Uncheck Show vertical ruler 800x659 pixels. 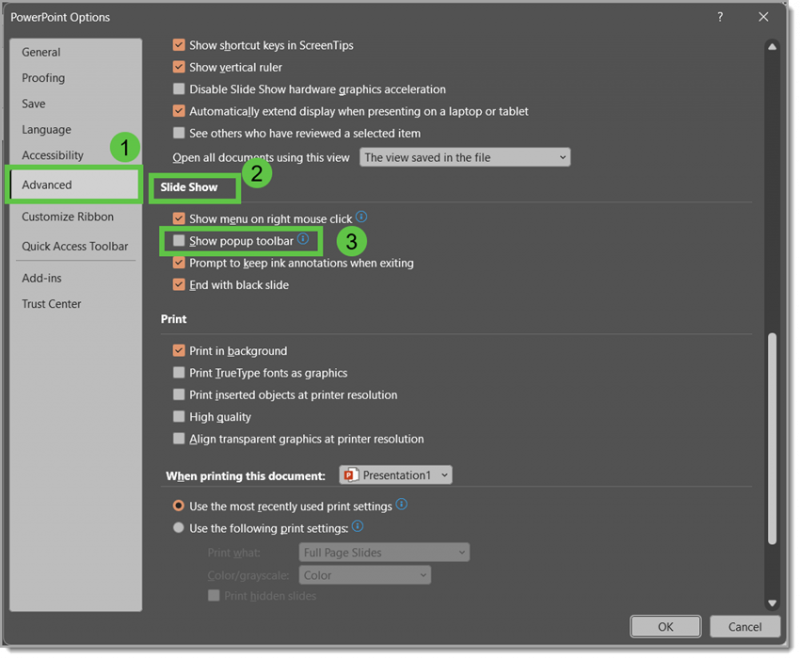click(178, 67)
